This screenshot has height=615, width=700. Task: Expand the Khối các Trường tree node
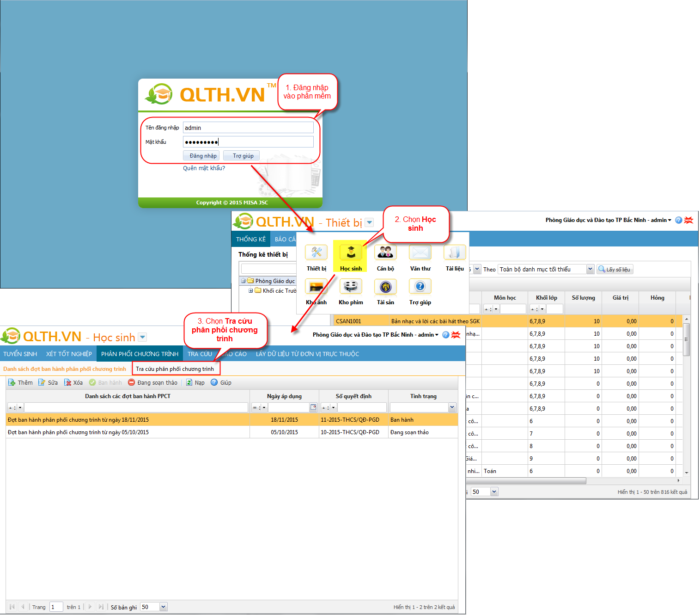tap(251, 290)
